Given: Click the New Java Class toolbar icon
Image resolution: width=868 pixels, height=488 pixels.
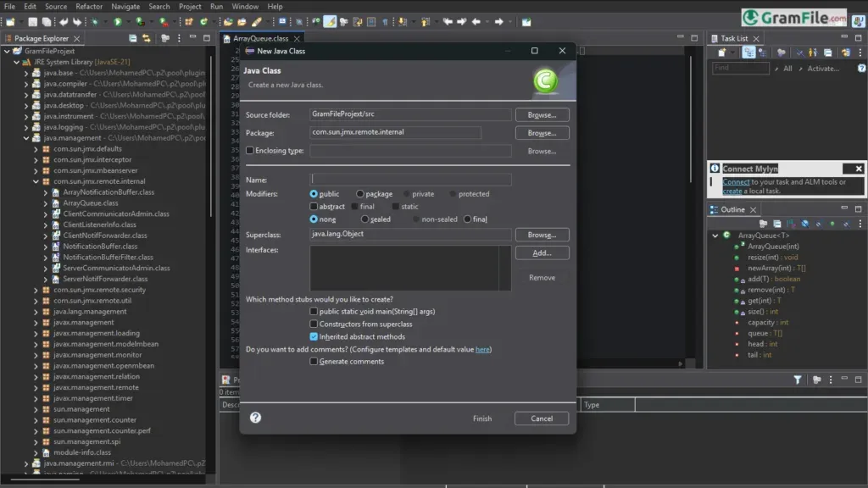Looking at the screenshot, I should 203,22.
